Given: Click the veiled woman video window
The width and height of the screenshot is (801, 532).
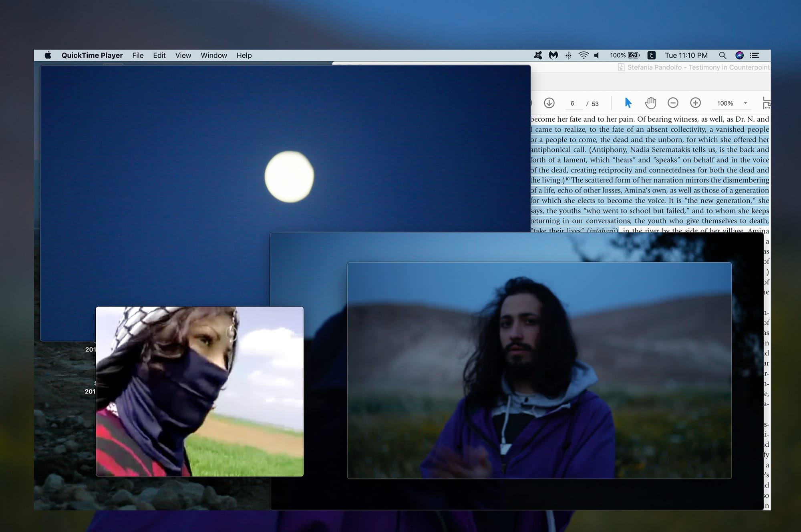Looking at the screenshot, I should tap(199, 391).
